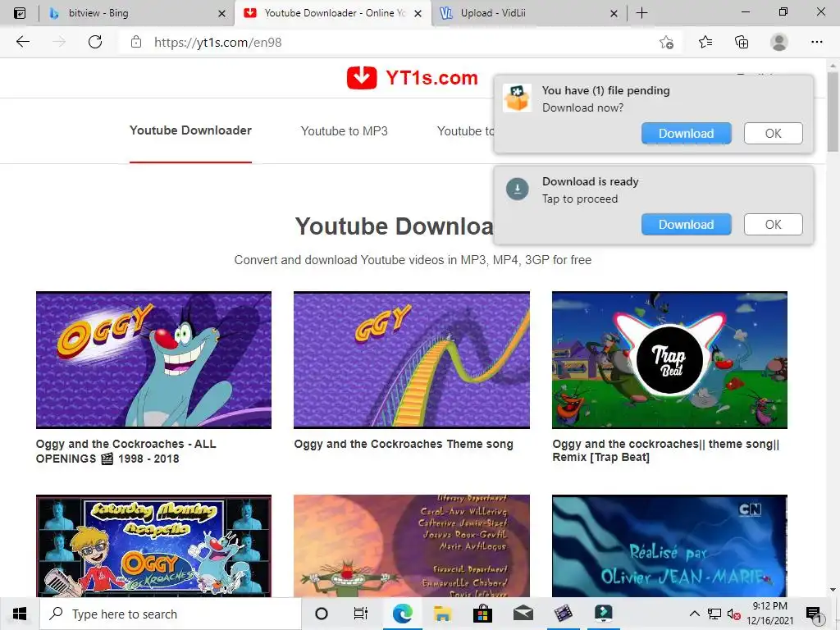The height and width of the screenshot is (630, 840).
Task: Open a new tab with plus icon
Action: (641, 13)
